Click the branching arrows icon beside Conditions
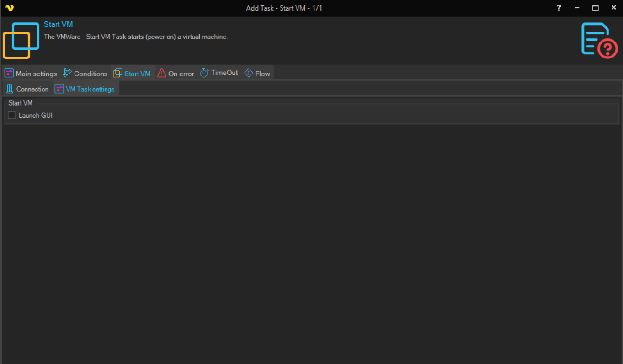The height and width of the screenshot is (364, 623). click(67, 73)
